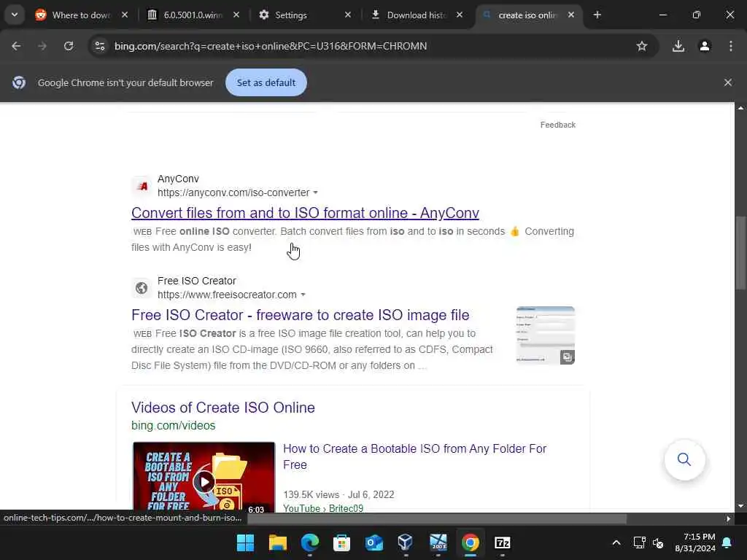
Task: Open a new tab with the plus button
Action: pos(597,15)
